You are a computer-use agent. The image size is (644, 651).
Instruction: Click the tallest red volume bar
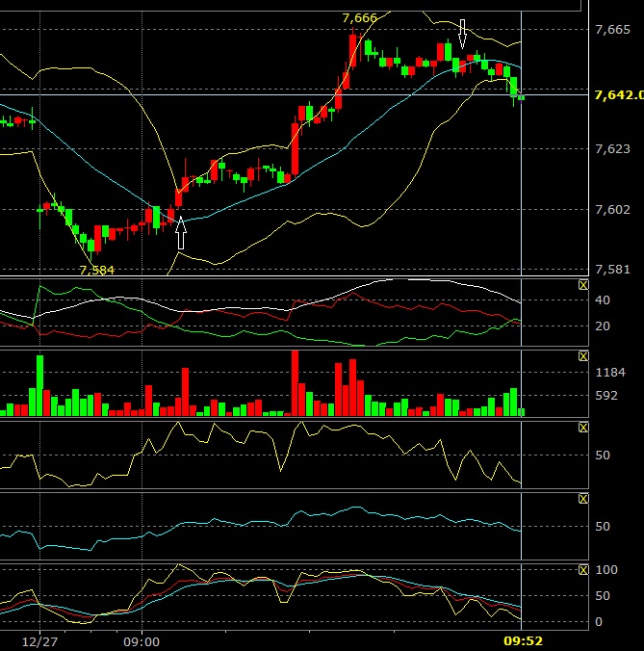[295, 383]
